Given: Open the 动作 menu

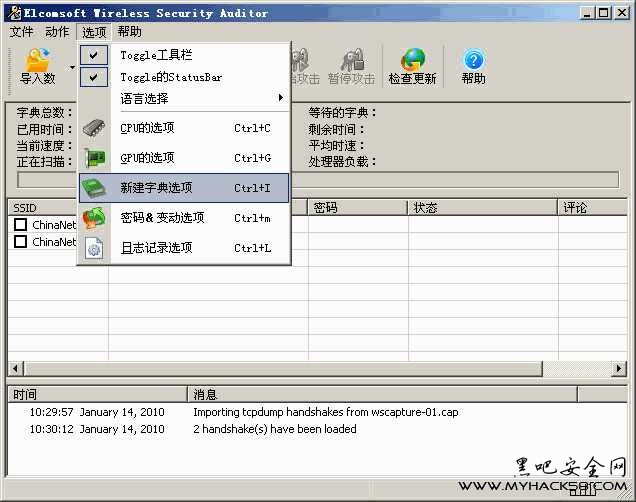Looking at the screenshot, I should coord(57,32).
